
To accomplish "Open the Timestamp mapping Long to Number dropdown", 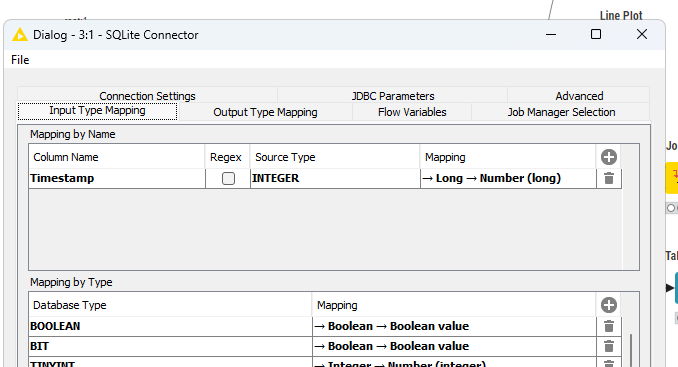I will (508, 178).
